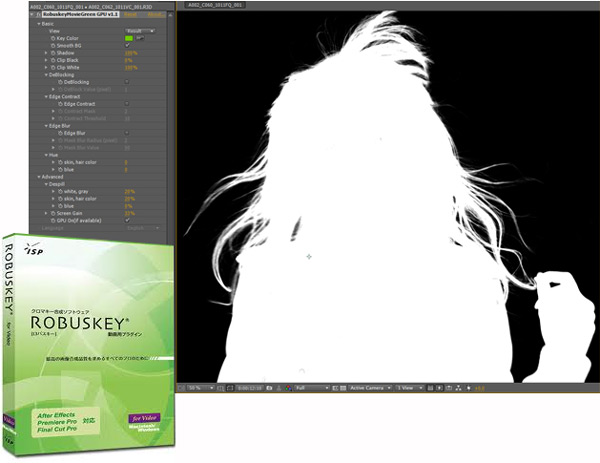This screenshot has height=463, width=600.
Task: Click the Clip White stopwatch icon
Action: tap(55, 67)
